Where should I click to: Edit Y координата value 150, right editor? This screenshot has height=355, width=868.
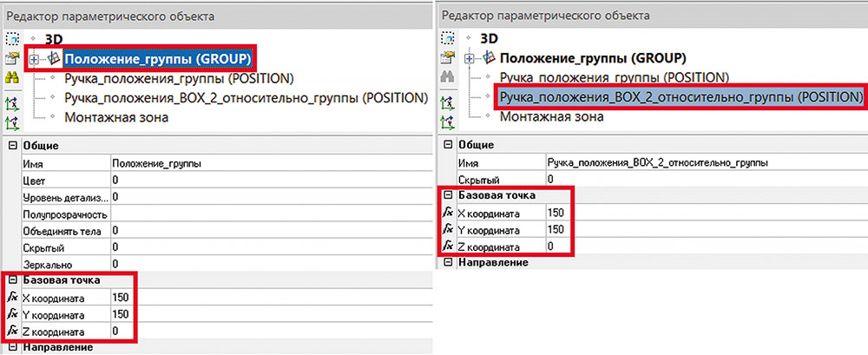[706, 229]
